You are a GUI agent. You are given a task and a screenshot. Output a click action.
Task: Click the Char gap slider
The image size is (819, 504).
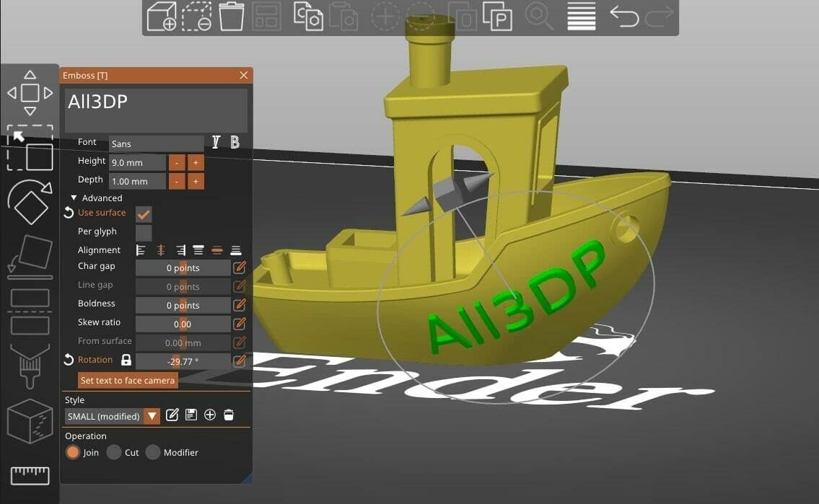(183, 268)
